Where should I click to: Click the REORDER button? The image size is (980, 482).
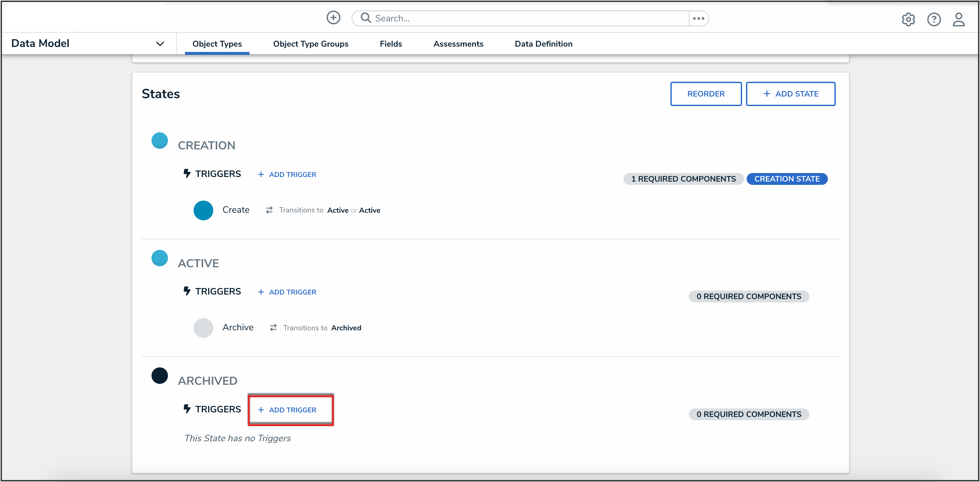click(x=706, y=94)
